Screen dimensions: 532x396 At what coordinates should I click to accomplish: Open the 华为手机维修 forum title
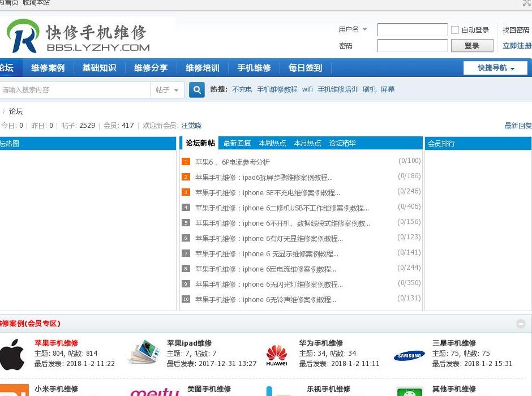pyautogui.click(x=321, y=343)
